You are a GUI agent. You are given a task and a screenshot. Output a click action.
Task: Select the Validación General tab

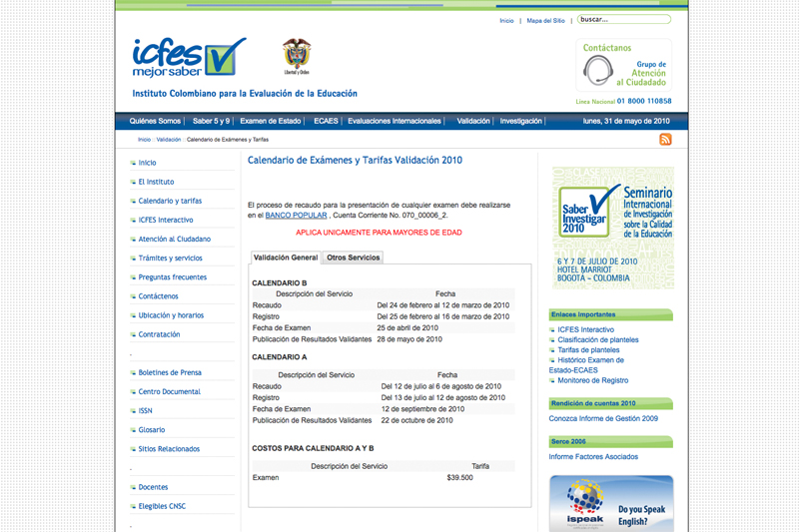pos(286,258)
